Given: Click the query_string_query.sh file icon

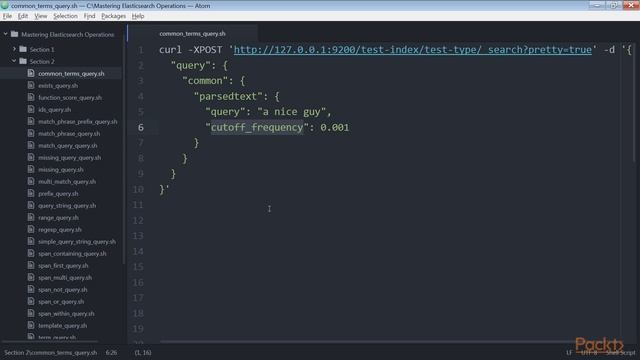Looking at the screenshot, I should [x=31, y=205].
